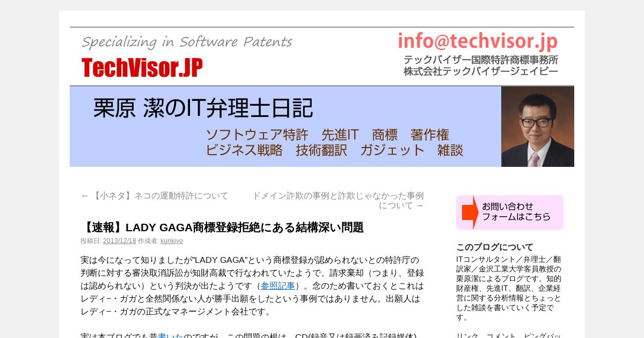Click the ビジネス戦略 技術翻訳 ガジェット 雑談 banner line
The height and width of the screenshot is (338, 644).
(x=334, y=150)
